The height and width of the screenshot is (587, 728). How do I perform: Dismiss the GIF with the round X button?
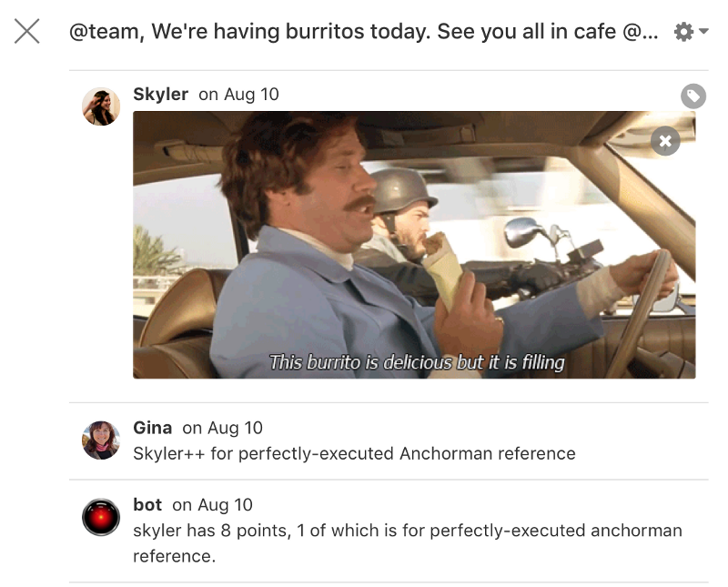tap(665, 141)
